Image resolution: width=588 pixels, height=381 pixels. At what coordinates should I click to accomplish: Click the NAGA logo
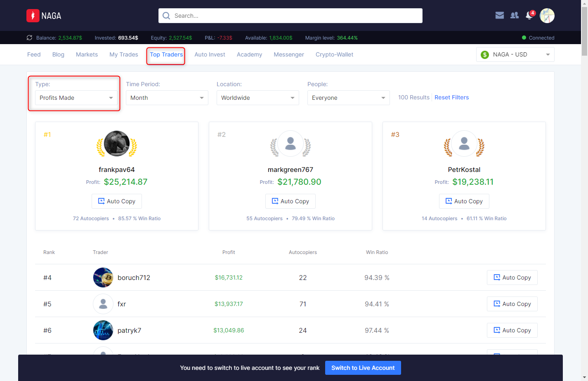click(44, 16)
